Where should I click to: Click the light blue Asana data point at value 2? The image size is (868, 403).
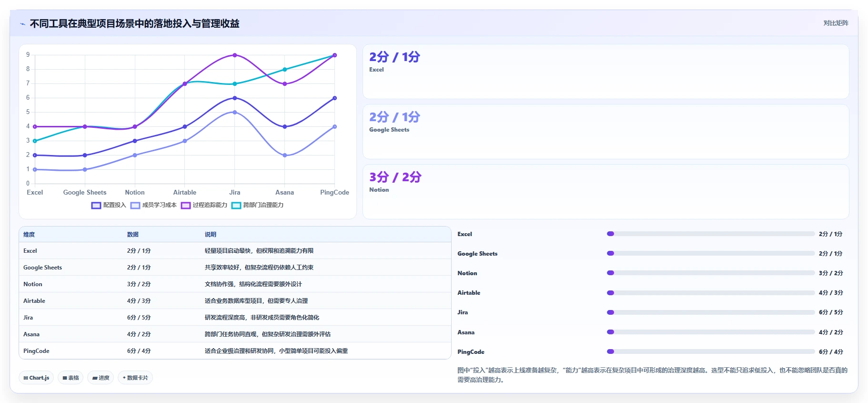284,155
